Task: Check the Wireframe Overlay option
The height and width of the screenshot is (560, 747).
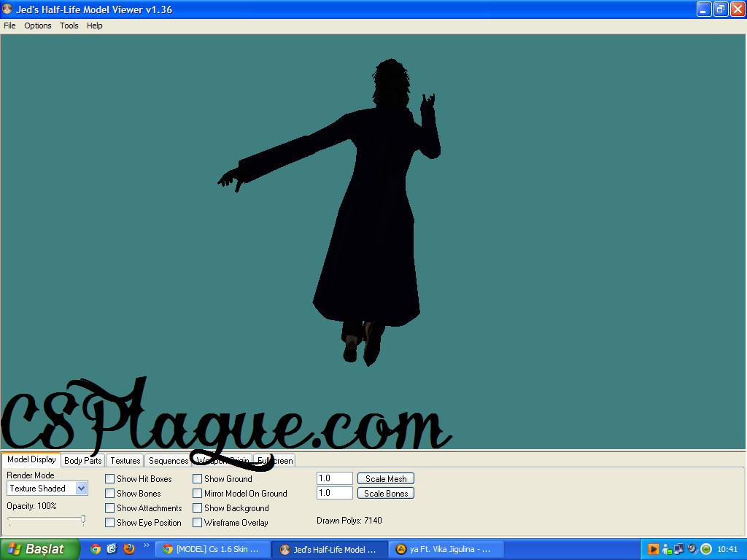Action: (x=198, y=523)
